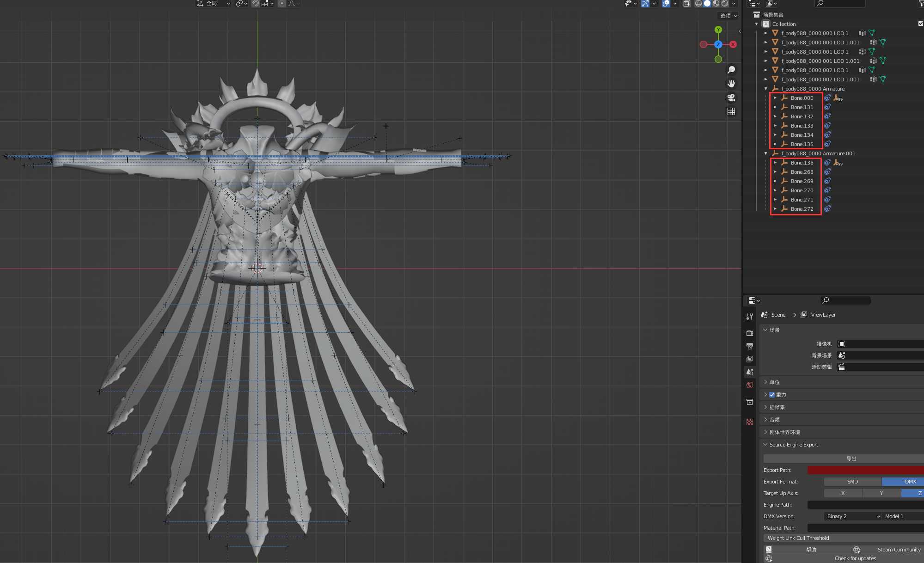Expand the Bone.000 tree item

point(775,98)
